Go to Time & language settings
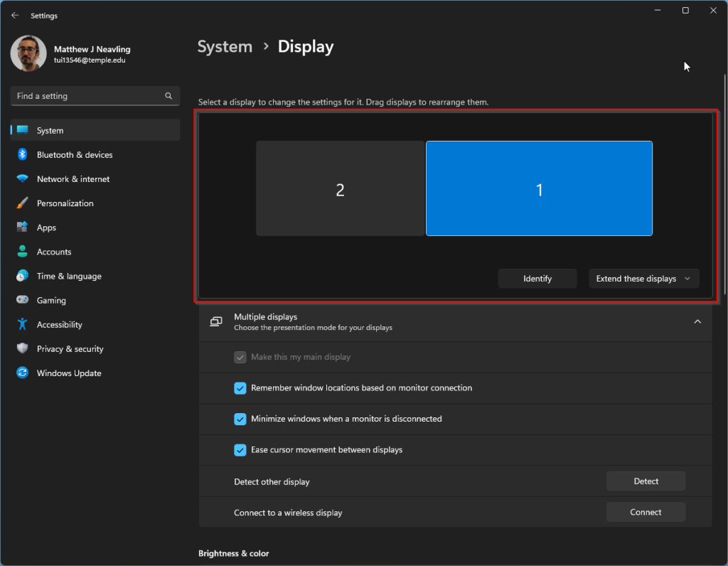Viewport: 728px width, 566px height. point(69,277)
